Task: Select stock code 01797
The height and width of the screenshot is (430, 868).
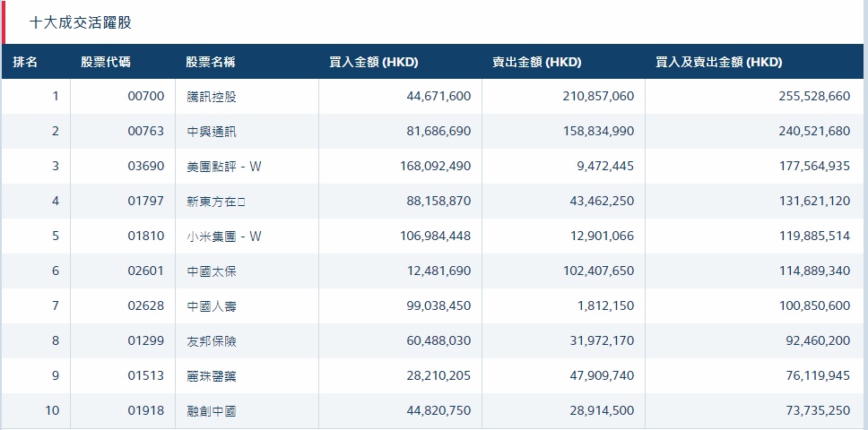Action: [146, 201]
